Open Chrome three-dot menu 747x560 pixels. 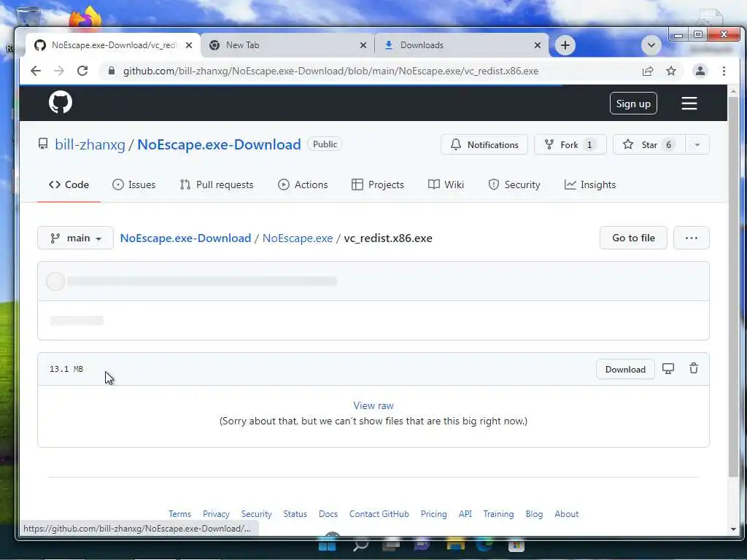click(x=724, y=71)
